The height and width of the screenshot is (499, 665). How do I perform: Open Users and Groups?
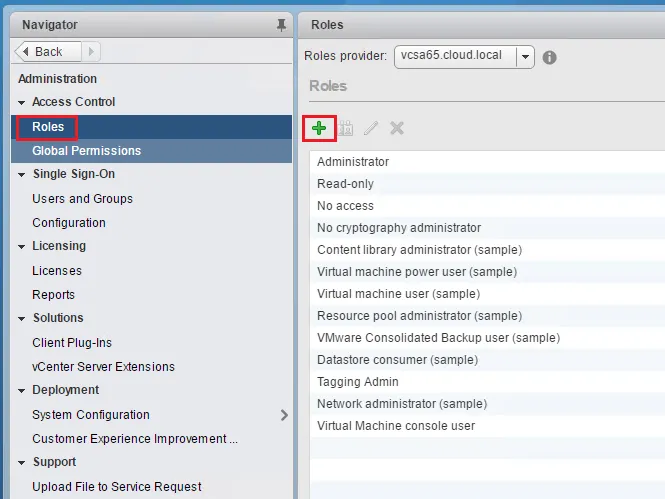pyautogui.click(x=82, y=199)
